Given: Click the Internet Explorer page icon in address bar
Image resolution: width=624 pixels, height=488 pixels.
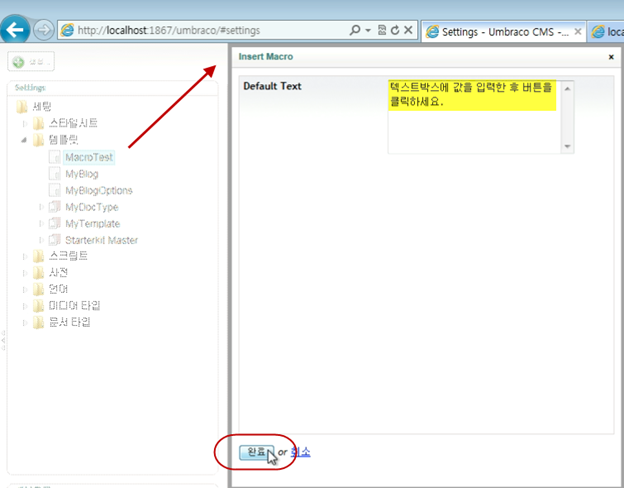Looking at the screenshot, I should pos(67,30).
